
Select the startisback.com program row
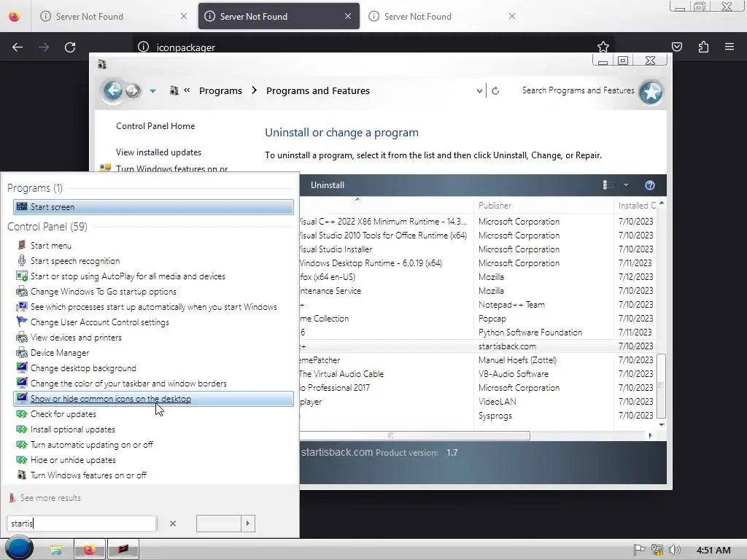pos(478,346)
